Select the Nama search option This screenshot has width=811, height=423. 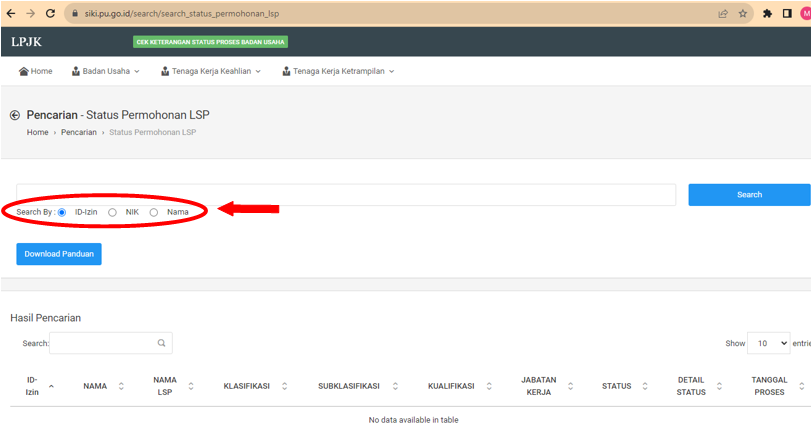pos(154,213)
